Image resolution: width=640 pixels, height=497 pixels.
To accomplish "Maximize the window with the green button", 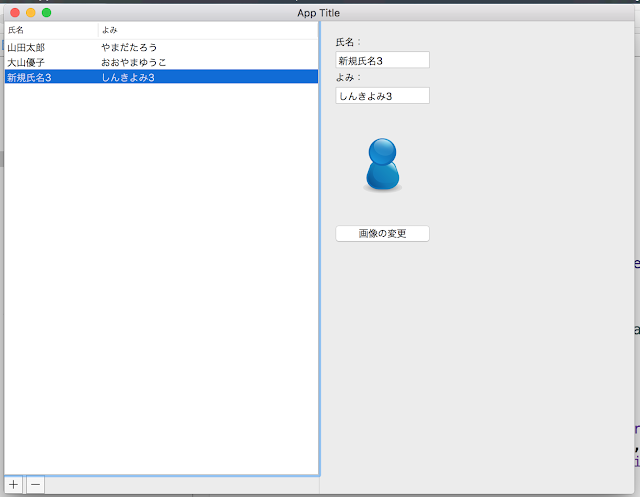I will point(47,13).
